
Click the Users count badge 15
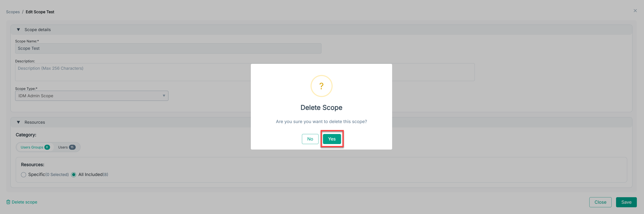click(x=72, y=147)
